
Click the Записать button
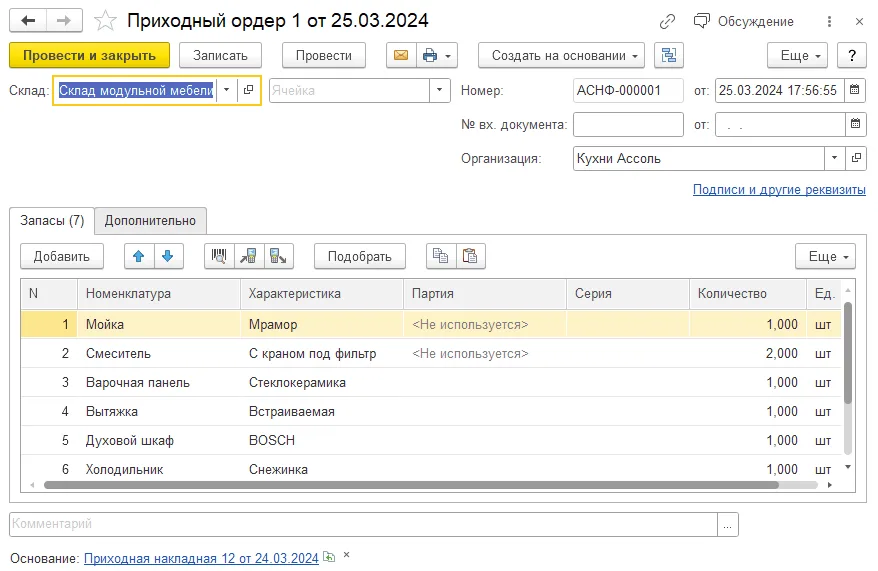(x=220, y=55)
